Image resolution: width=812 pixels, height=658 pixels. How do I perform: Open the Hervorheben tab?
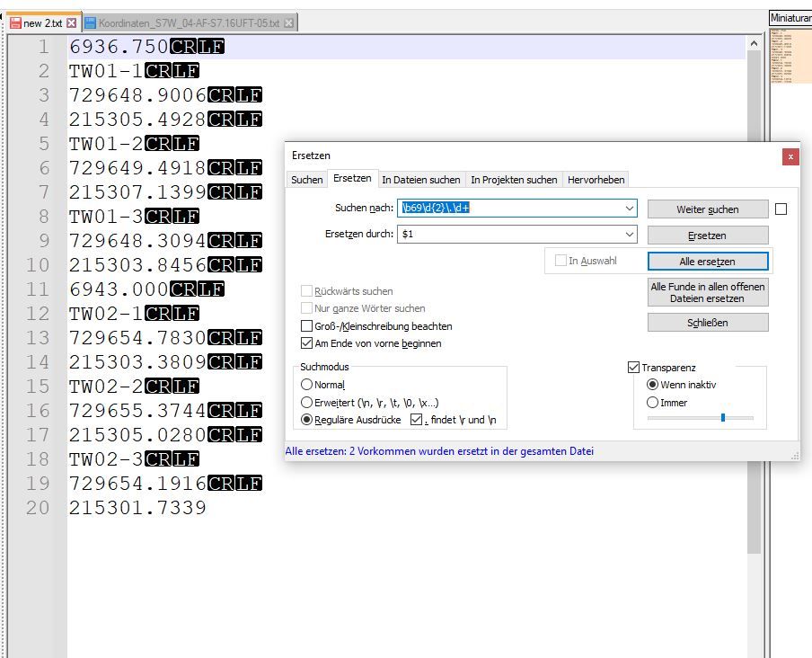pos(596,180)
